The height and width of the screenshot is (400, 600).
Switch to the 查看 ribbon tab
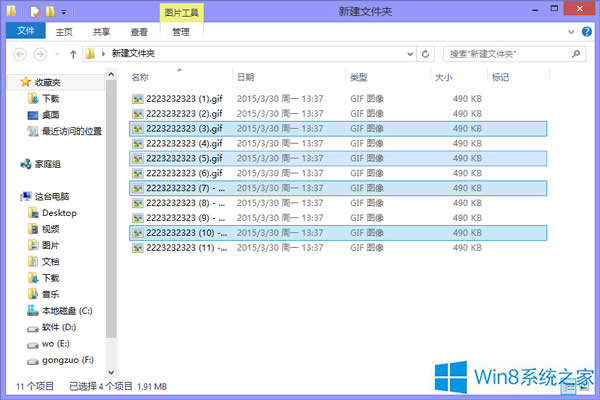coord(138,31)
